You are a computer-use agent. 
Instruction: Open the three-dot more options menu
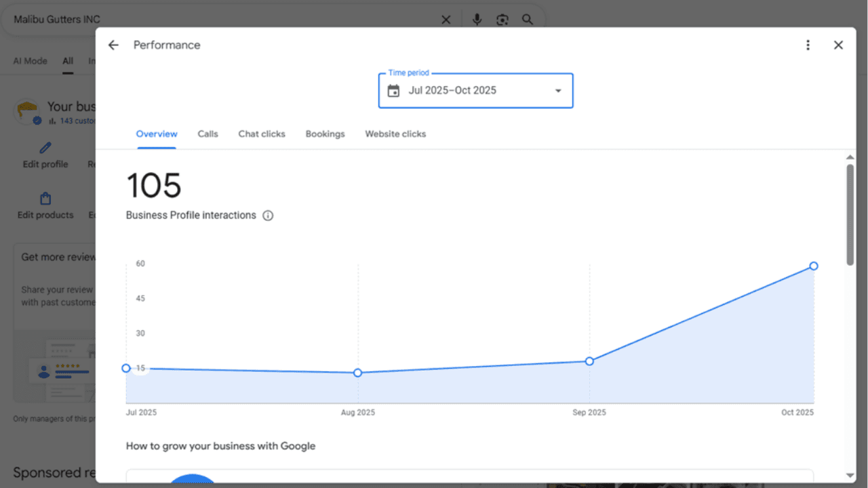tap(808, 45)
